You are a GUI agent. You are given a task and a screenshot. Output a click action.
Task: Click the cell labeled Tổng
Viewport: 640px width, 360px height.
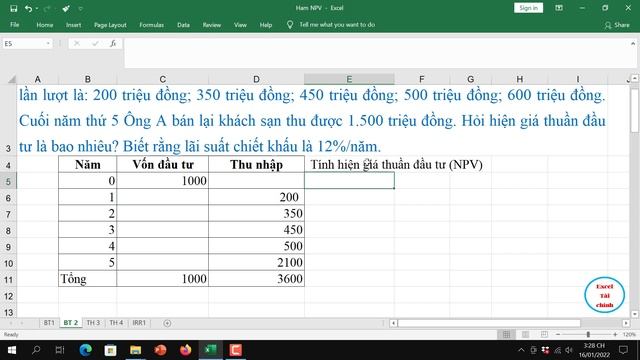[x=87, y=279]
